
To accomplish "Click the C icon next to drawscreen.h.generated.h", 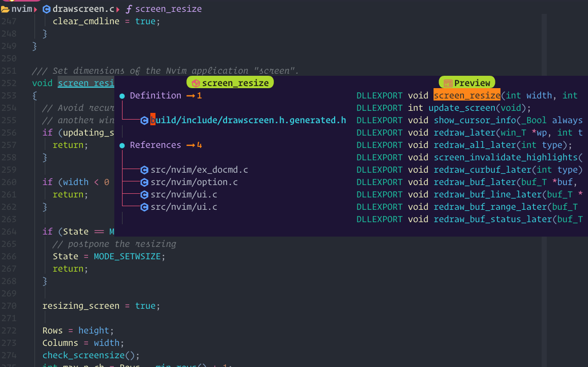I will click(144, 120).
